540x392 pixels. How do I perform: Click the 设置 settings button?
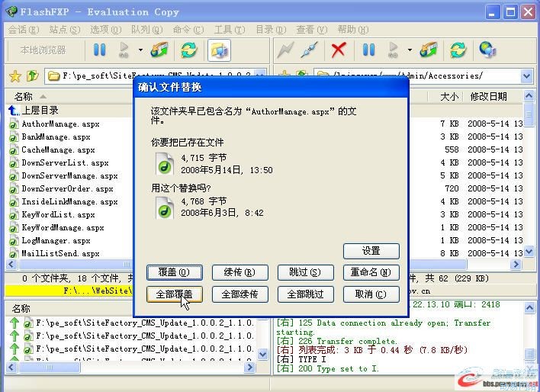371,251
